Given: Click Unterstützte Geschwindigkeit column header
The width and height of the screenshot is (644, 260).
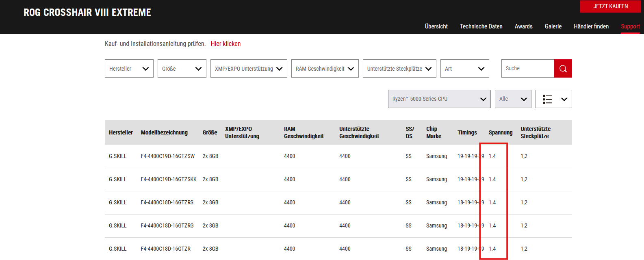Looking at the screenshot, I should pos(359,132).
